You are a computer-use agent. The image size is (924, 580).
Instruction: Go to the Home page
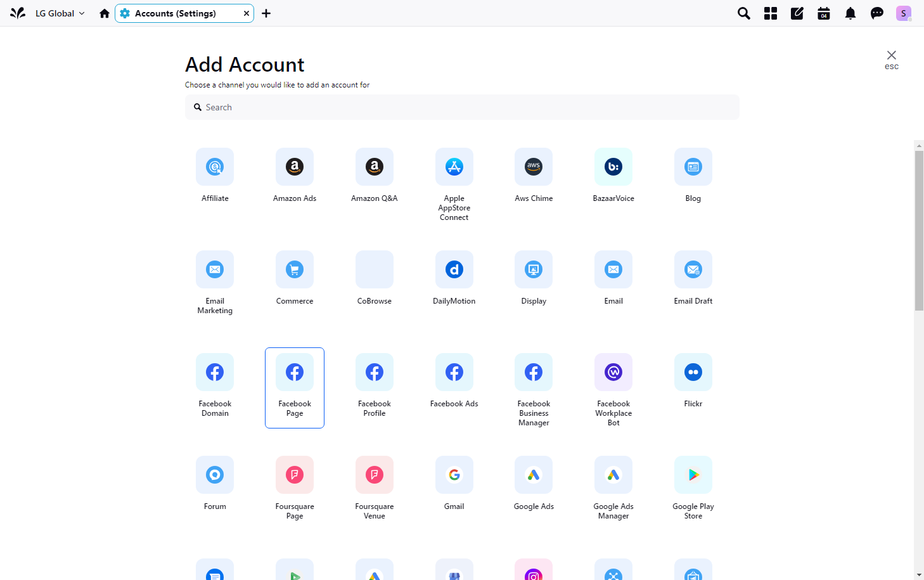click(x=105, y=13)
